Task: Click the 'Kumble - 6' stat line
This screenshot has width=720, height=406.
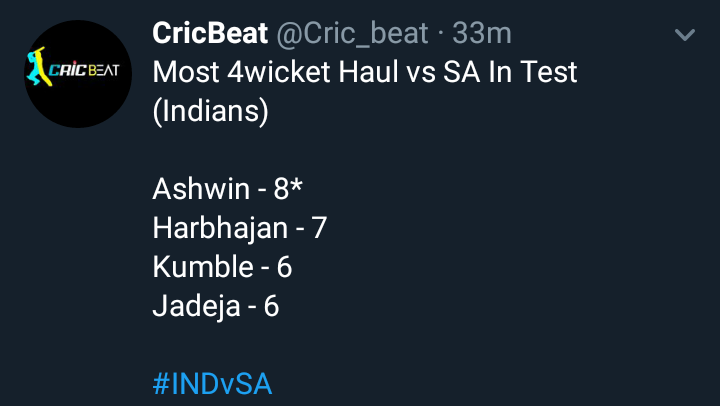Action: [x=222, y=267]
